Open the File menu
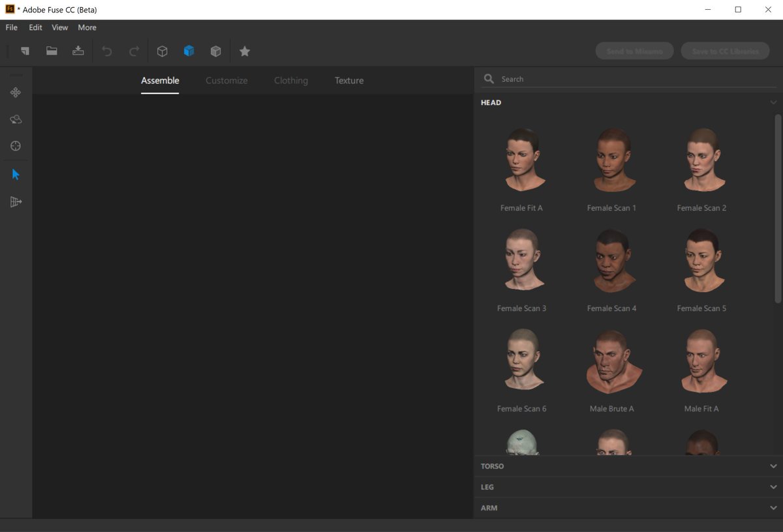 pyautogui.click(x=12, y=27)
